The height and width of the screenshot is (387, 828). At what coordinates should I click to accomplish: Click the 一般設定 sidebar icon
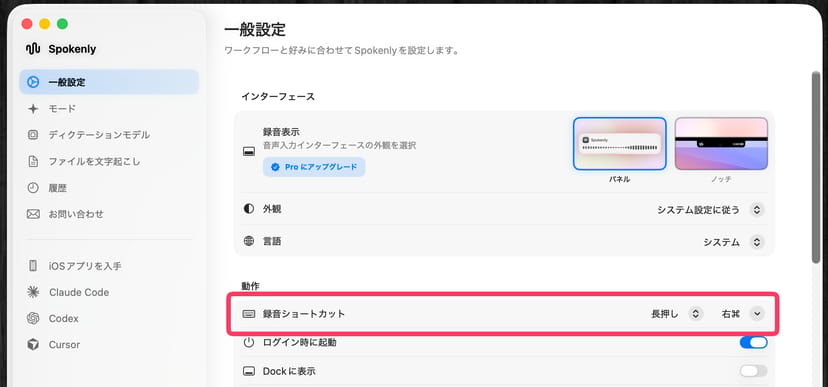(33, 82)
